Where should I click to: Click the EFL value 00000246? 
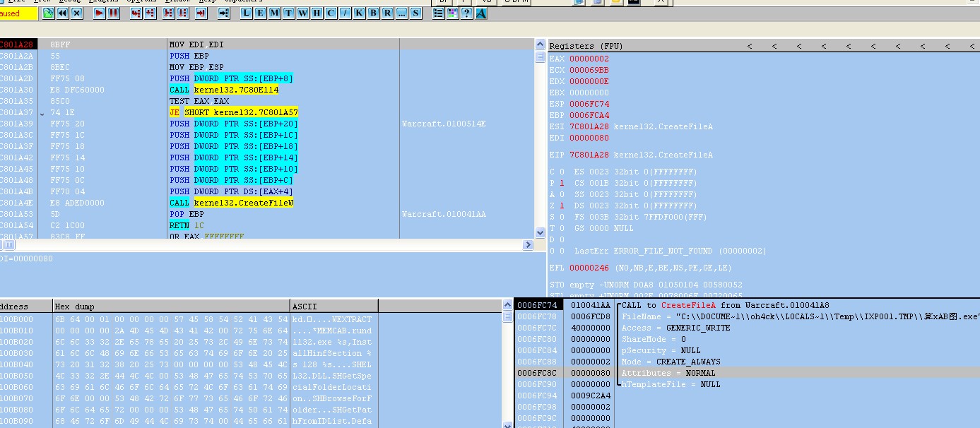(x=589, y=268)
